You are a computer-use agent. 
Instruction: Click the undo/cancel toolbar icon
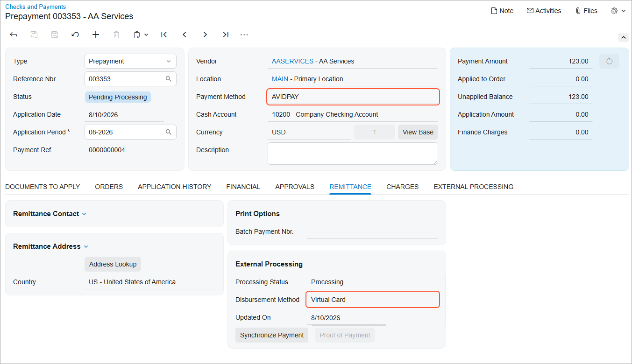tap(75, 35)
